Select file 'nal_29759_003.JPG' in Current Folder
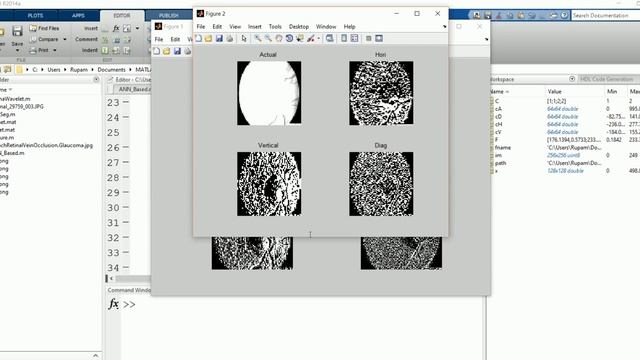Image resolution: width=640 pixels, height=360 pixels. pyautogui.click(x=22, y=107)
